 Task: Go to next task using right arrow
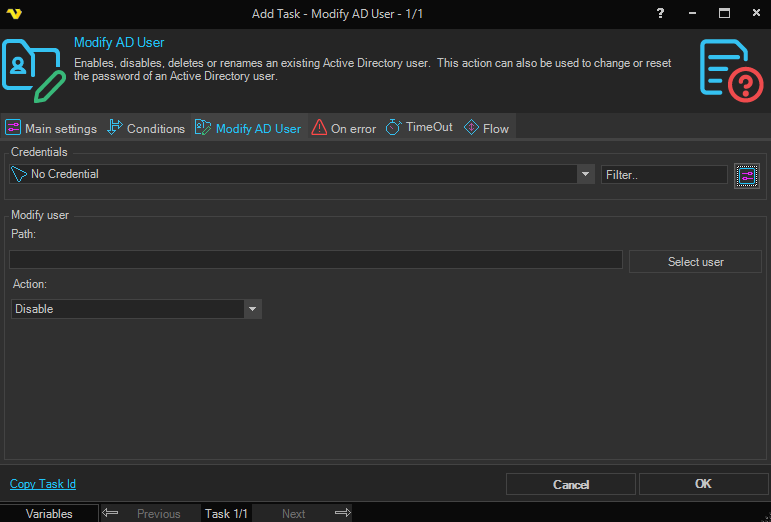tap(342, 513)
